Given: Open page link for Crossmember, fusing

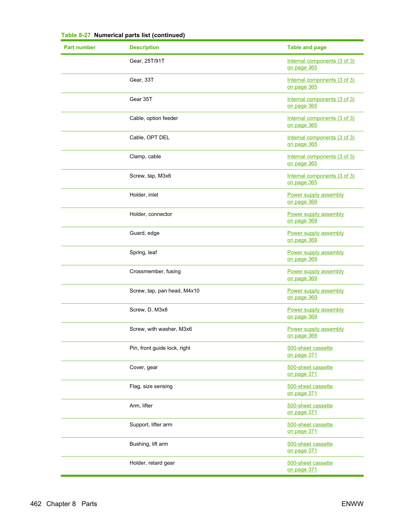Looking at the screenshot, I should [315, 275].
